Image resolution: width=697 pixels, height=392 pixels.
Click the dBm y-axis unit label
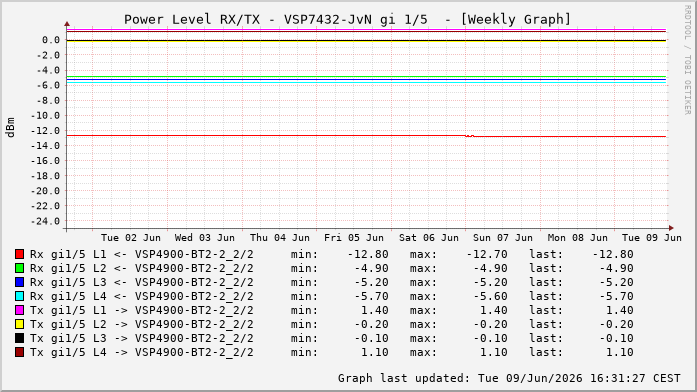pos(10,127)
